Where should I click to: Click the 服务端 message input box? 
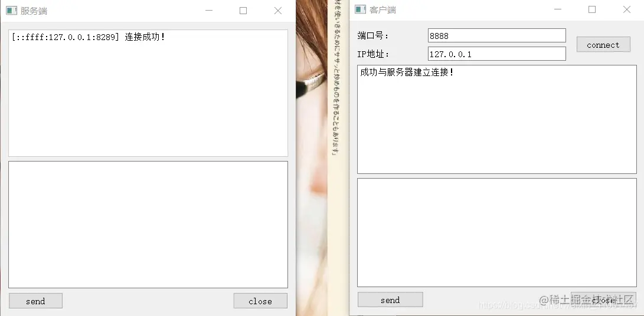point(148,225)
